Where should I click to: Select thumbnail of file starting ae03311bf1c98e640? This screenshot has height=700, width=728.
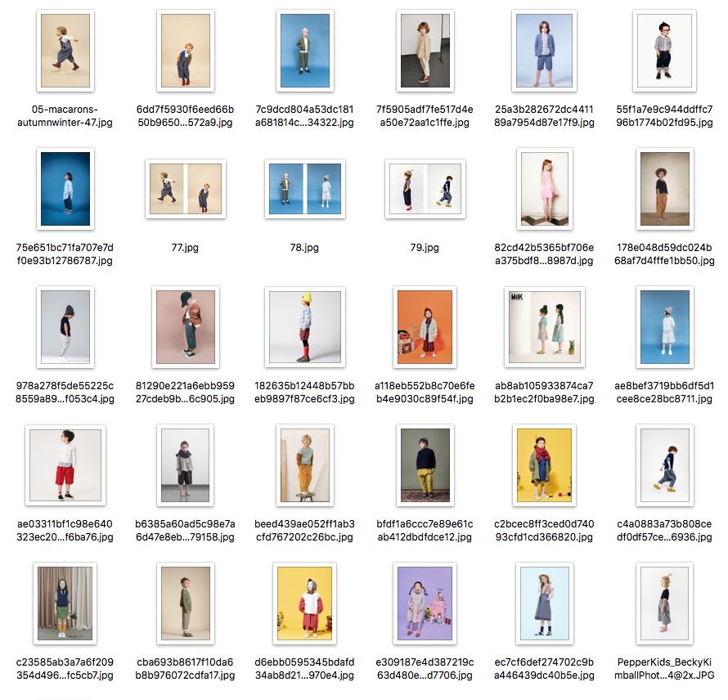point(65,465)
